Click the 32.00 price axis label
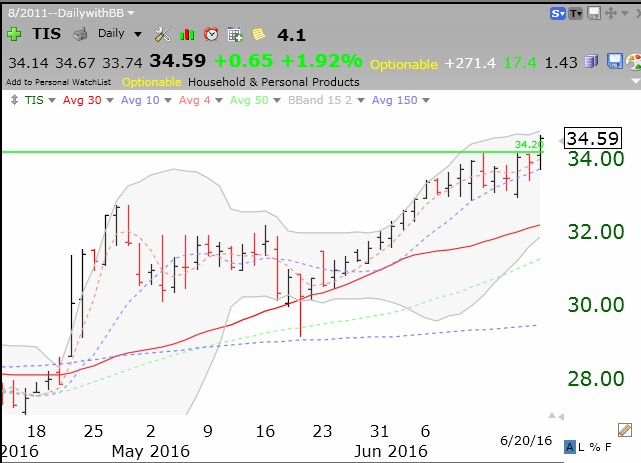Image resolution: width=641 pixels, height=463 pixels. click(x=596, y=232)
